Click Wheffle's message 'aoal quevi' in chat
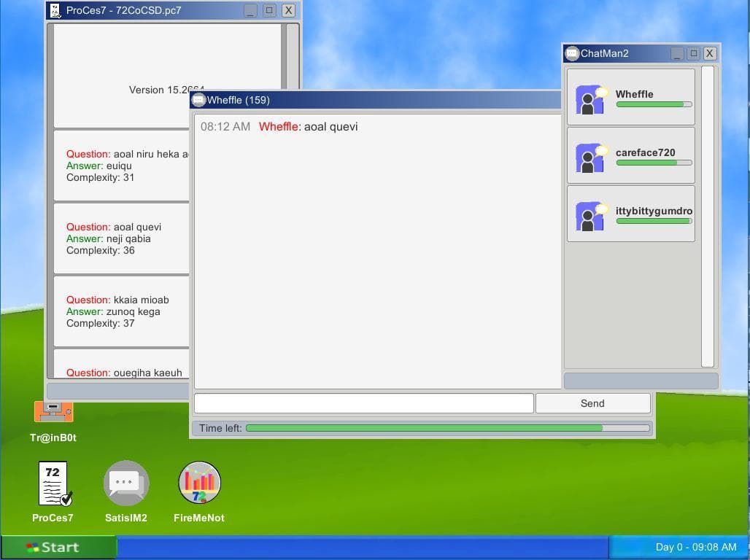 pyautogui.click(x=331, y=127)
